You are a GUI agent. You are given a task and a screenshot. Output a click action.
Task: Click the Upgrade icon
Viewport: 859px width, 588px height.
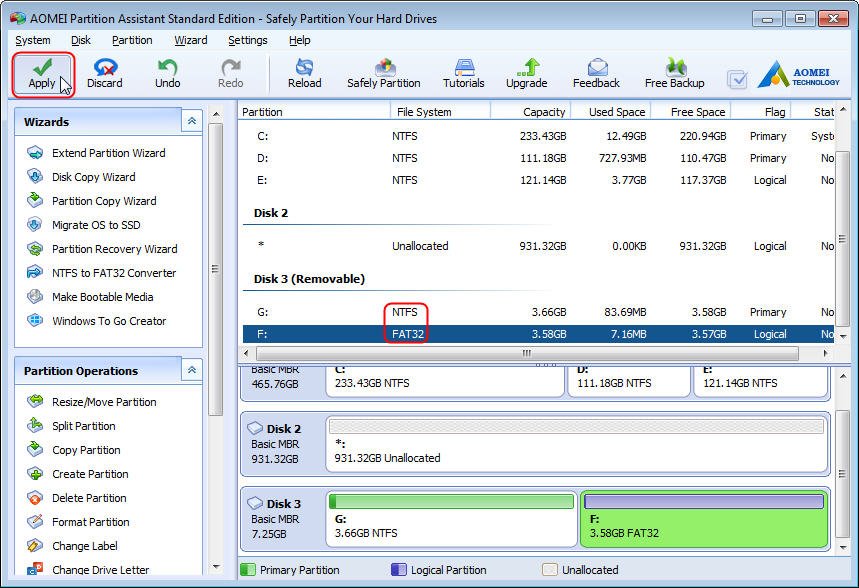(526, 75)
